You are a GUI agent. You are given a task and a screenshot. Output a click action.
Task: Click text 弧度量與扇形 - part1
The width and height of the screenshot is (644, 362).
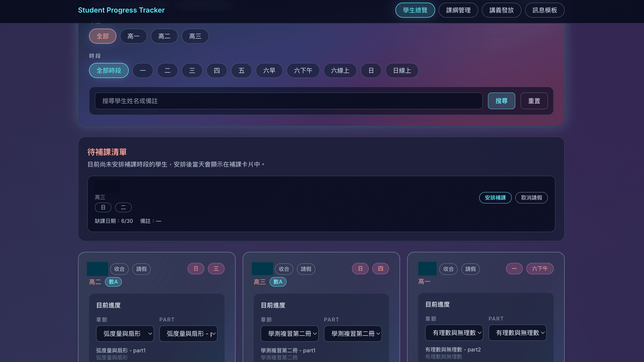(x=121, y=351)
